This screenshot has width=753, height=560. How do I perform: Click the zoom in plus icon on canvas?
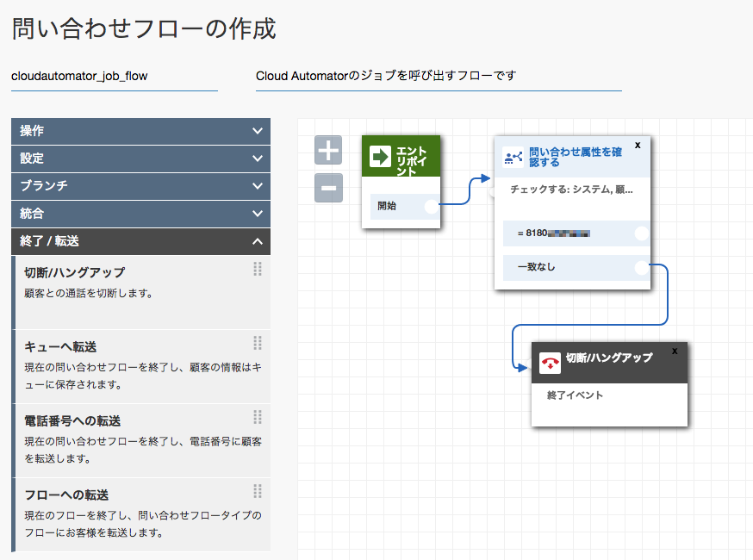tap(328, 150)
